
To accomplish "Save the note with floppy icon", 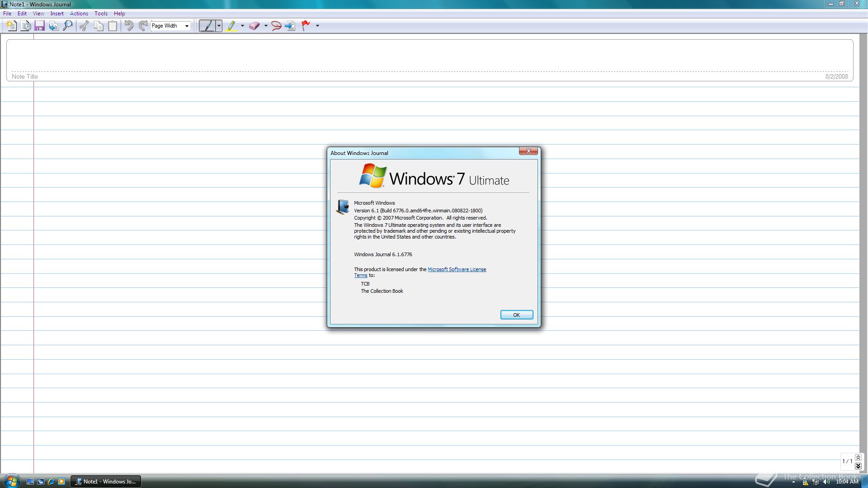I will [39, 26].
